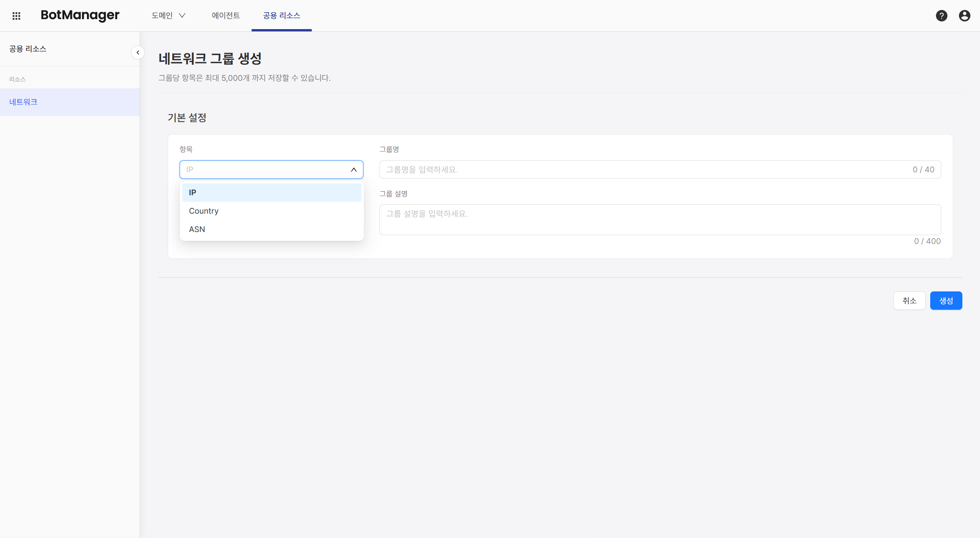Image resolution: width=980 pixels, height=538 pixels.
Task: Select 리소스 in the sidebar
Action: pos(17,79)
